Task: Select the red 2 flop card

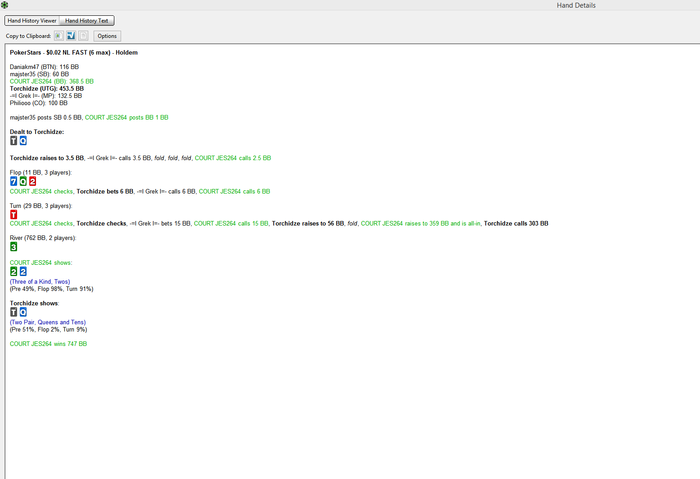Action: (x=32, y=181)
